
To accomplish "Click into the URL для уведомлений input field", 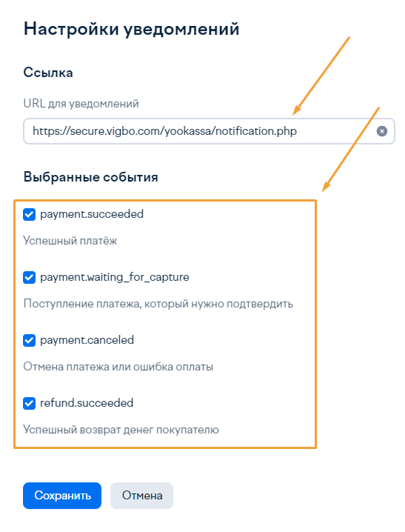I will point(209,131).
